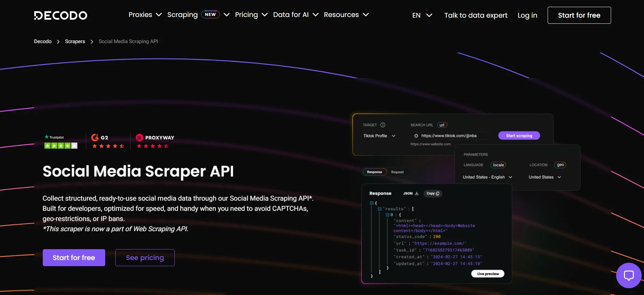Click the PARAMETERS label
This screenshot has height=295, width=644.
[476, 154]
